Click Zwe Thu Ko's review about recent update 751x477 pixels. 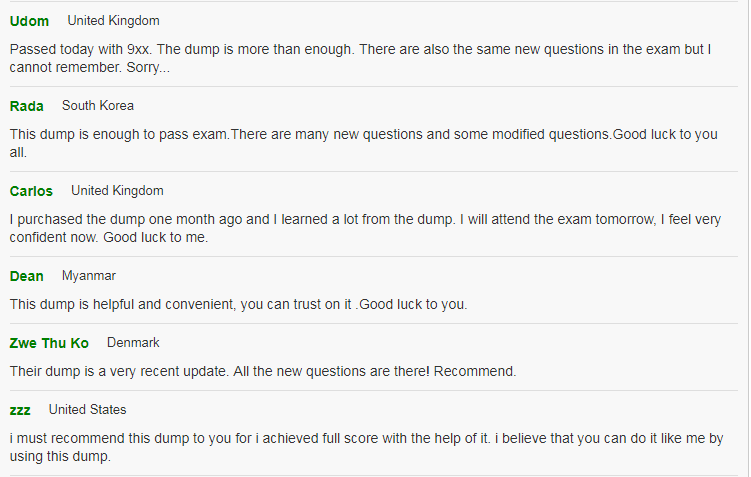[263, 371]
